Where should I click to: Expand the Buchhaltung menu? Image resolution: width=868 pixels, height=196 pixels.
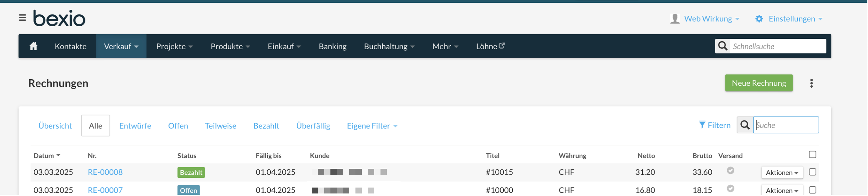pyautogui.click(x=389, y=46)
